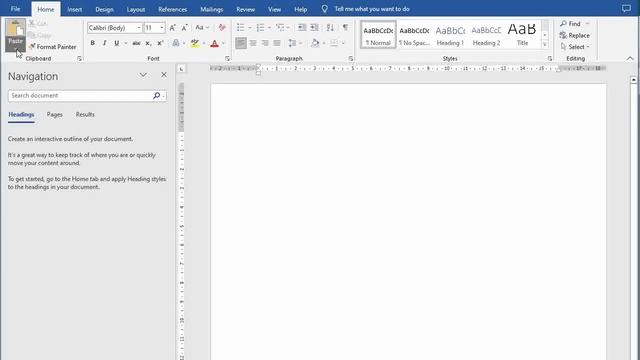
Task: Apply red font color
Action: coord(215,43)
